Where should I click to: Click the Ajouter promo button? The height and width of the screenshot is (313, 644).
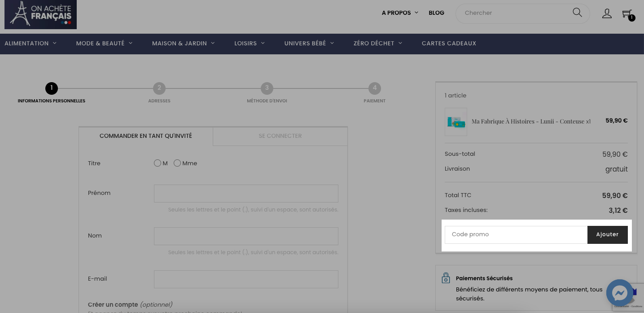[607, 234]
